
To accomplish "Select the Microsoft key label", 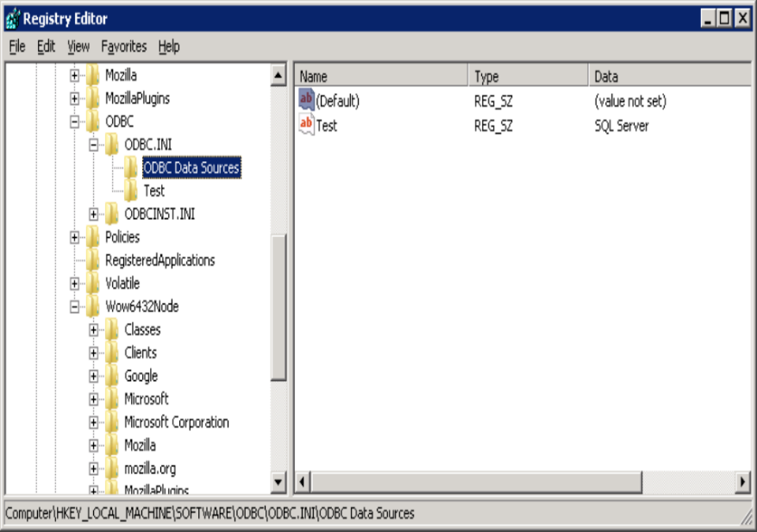I will click(x=147, y=399).
